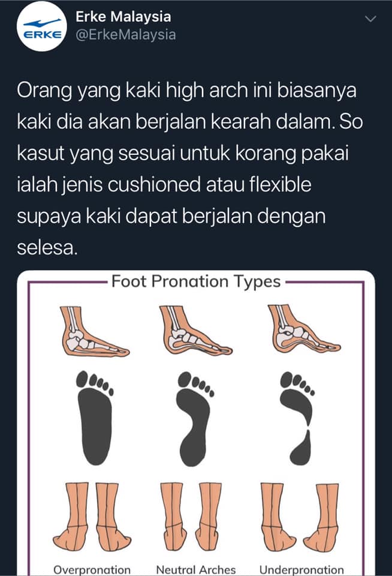This screenshot has width=392, height=576.
Task: Click the word cushioned in the tweet
Action: (154, 184)
